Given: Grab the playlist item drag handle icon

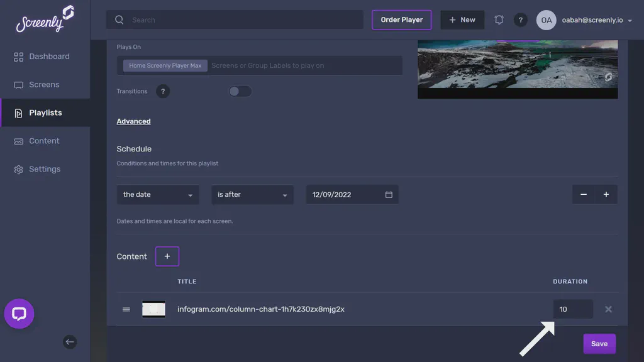Looking at the screenshot, I should click(126, 309).
